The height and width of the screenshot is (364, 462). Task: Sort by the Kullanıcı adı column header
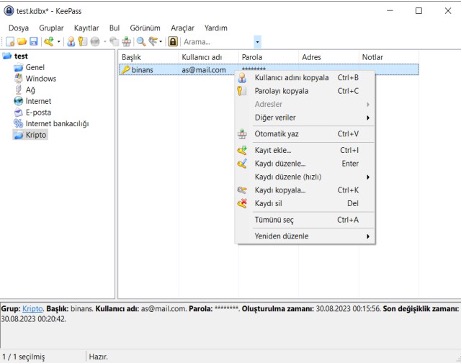pos(209,57)
